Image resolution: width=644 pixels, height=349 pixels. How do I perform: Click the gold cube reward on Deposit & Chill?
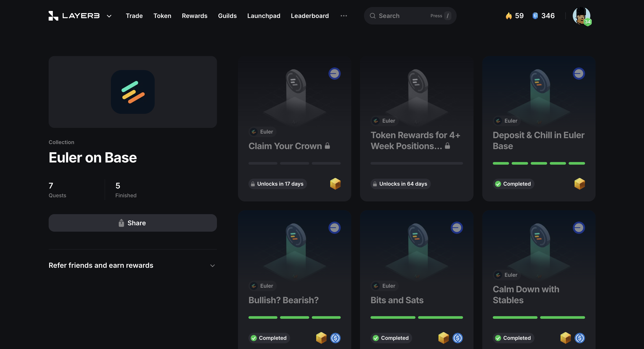[580, 184]
